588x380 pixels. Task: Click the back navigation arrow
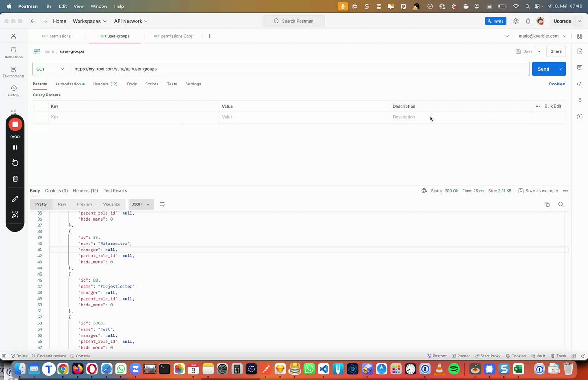click(x=33, y=21)
